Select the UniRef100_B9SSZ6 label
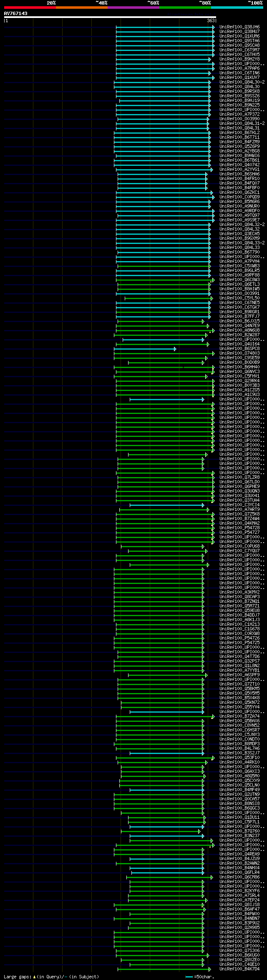This screenshot has width=267, height=980. (239, 96)
